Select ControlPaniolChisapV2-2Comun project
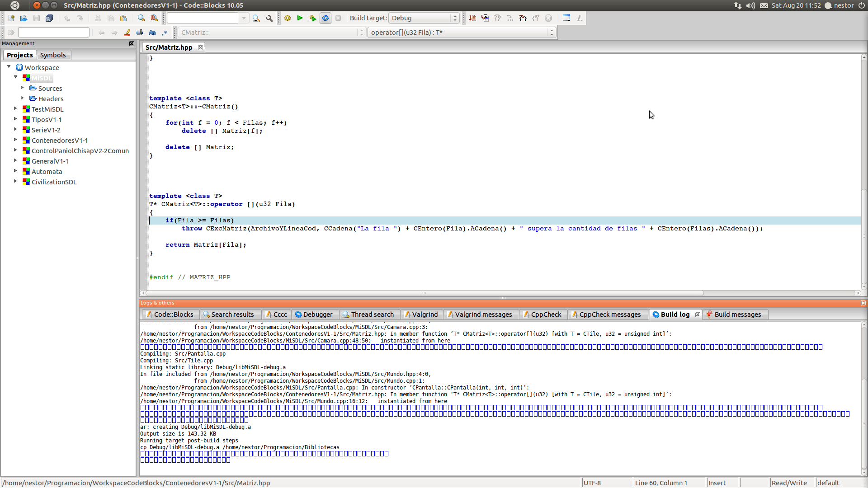The width and height of the screenshot is (868, 488). click(x=80, y=151)
